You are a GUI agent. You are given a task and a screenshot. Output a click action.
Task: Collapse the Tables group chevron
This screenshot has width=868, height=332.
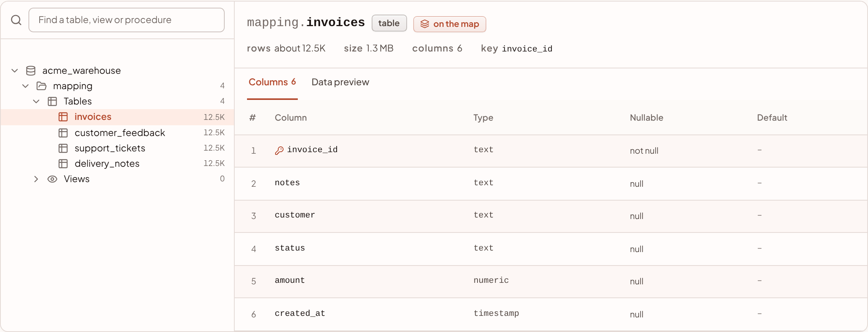[x=36, y=101]
